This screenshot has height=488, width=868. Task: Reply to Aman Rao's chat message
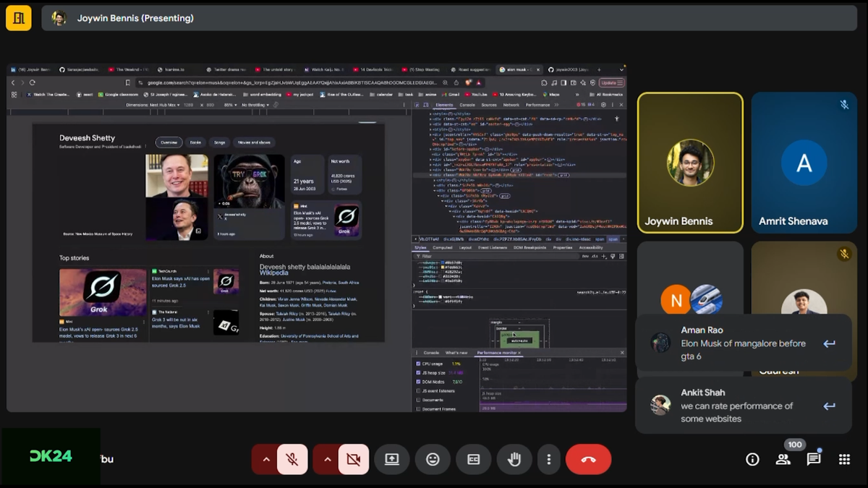[829, 344]
